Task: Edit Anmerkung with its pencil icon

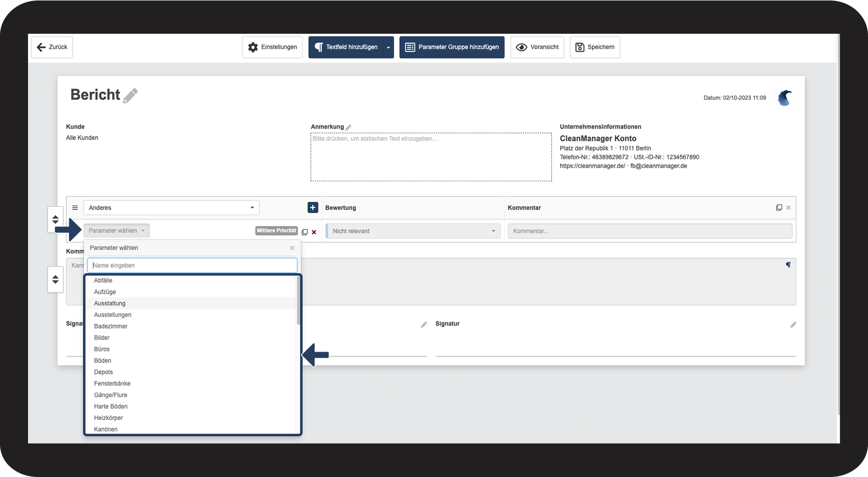Action: point(348,127)
